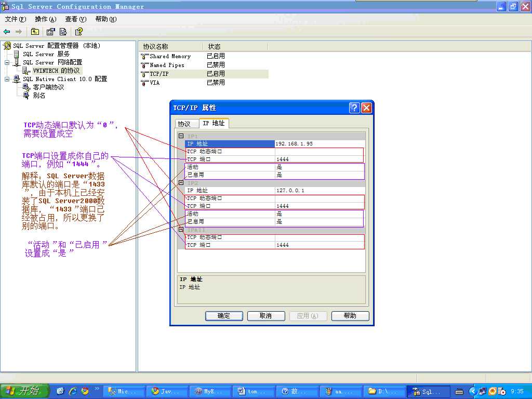Click the Named Pipes protocol icon
This screenshot has width=532, height=399.
click(145, 65)
